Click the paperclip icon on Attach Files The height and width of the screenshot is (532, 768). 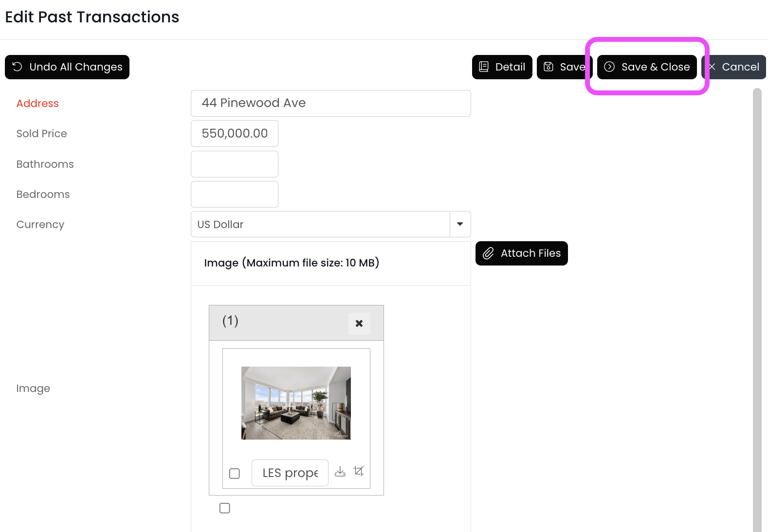point(488,253)
